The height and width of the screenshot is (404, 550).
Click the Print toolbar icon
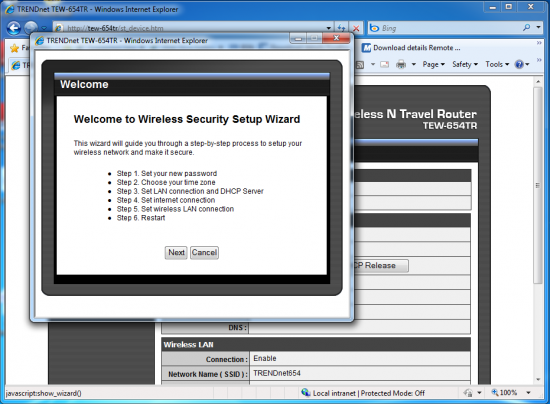click(x=401, y=65)
